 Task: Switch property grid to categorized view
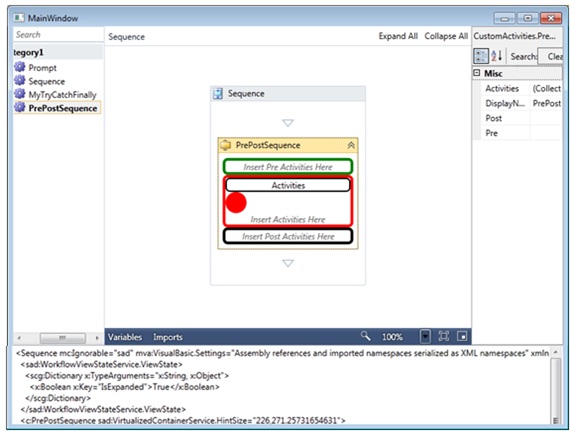click(481, 56)
